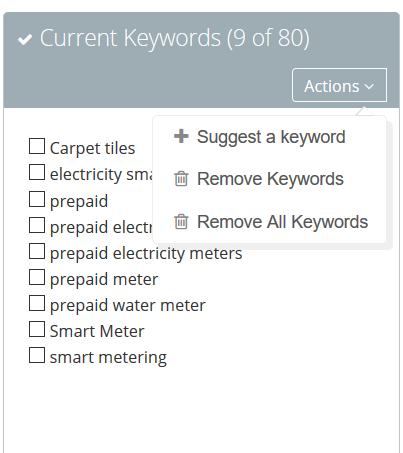Click the chevron arrow on Actions button
The image size is (403, 453).
pos(369,87)
